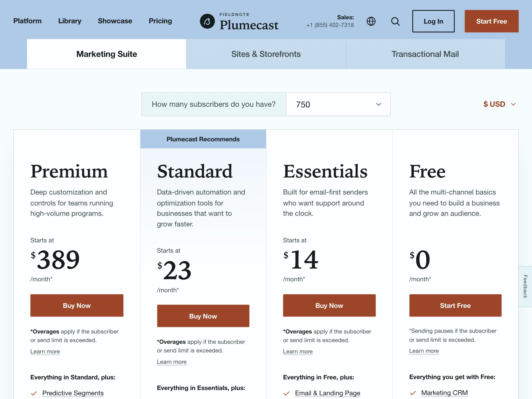This screenshot has height=399, width=532.
Task: Switch to Sites & Storefronts tab
Action: click(x=266, y=54)
